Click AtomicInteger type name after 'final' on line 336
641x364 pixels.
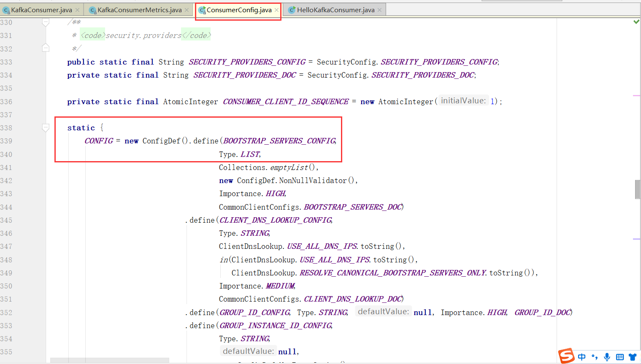coord(190,102)
